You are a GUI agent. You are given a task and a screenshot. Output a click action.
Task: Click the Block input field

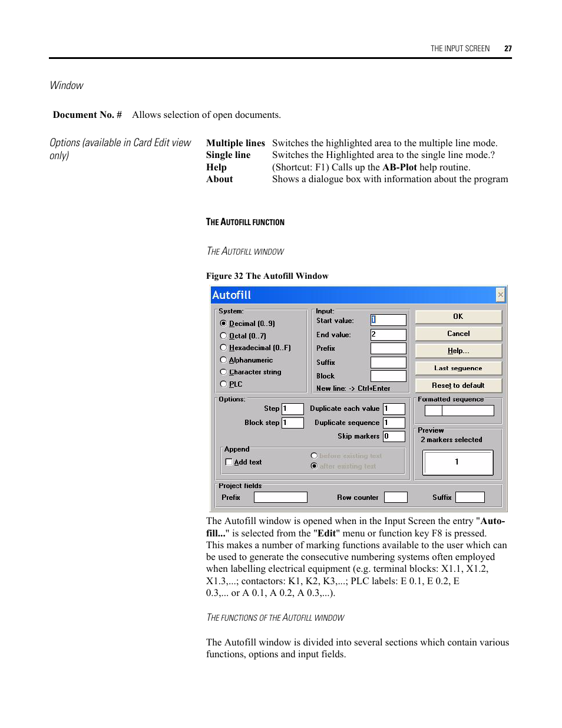[x=388, y=376]
